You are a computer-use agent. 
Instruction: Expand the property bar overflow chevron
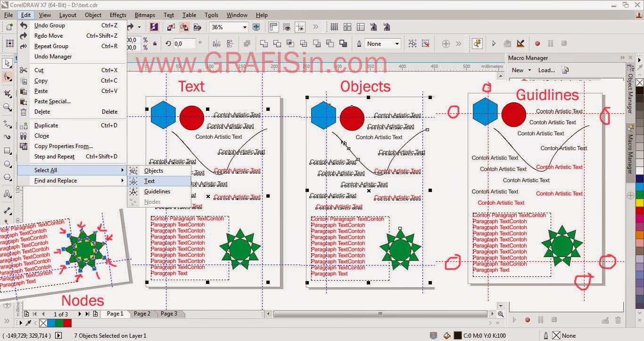tap(458, 44)
